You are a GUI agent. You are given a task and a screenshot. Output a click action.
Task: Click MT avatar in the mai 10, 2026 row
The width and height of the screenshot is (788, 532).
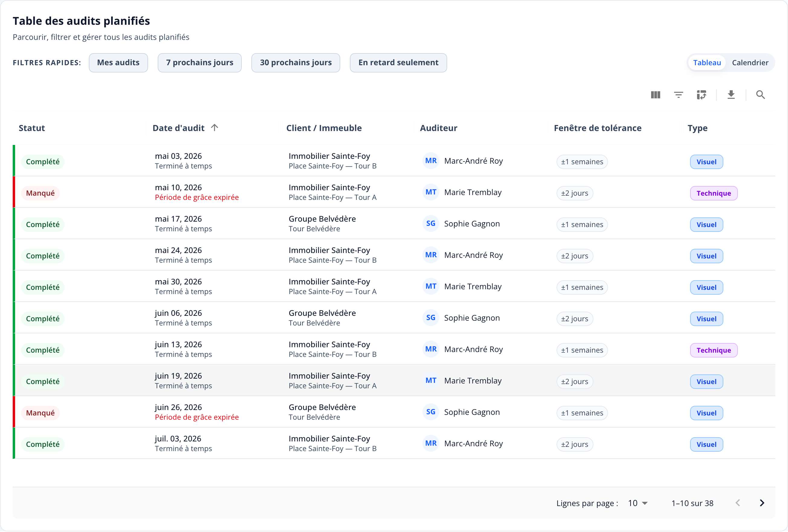431,192
